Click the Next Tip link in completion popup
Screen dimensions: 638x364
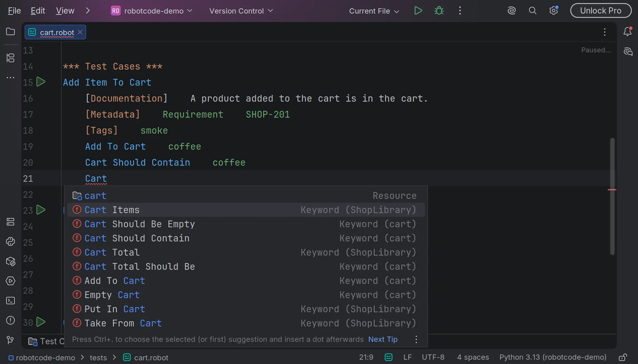[383, 339]
